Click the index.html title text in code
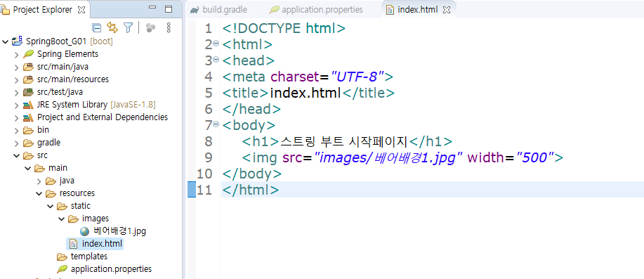644x279 pixels. tap(305, 93)
